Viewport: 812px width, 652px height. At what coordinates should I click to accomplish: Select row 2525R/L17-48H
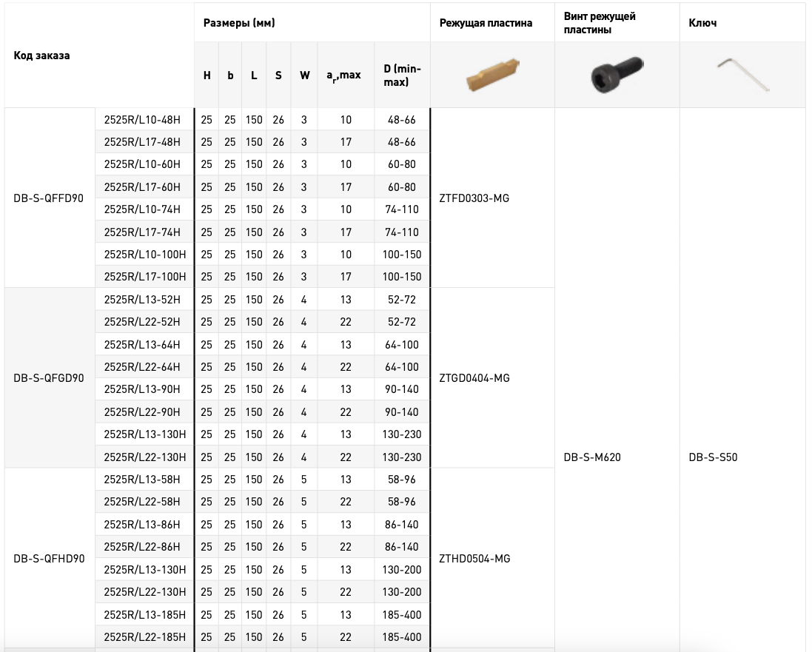[263, 142]
